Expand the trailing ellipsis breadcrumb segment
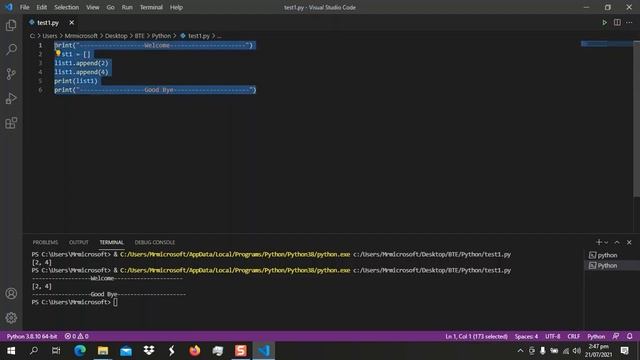 219,36
